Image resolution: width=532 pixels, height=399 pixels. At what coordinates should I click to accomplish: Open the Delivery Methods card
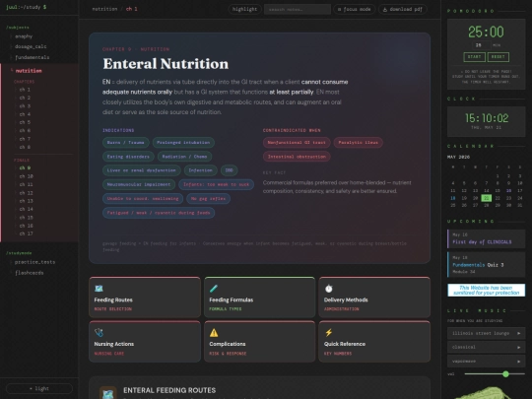[x=374, y=298]
